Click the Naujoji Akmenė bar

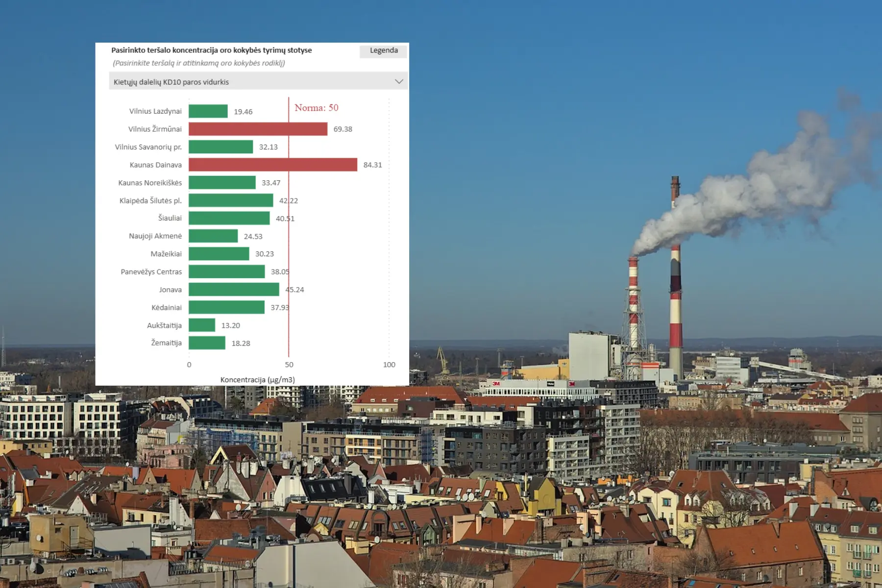click(213, 236)
